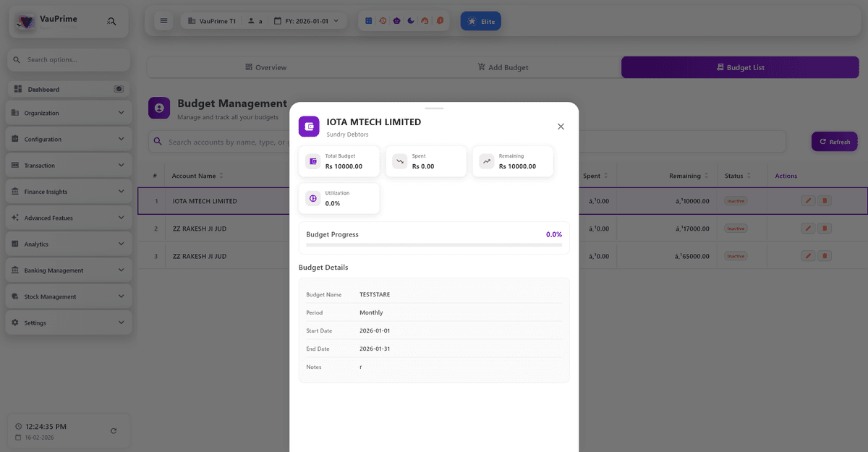Delete the budget with 17000.00 remaining

coord(825,229)
